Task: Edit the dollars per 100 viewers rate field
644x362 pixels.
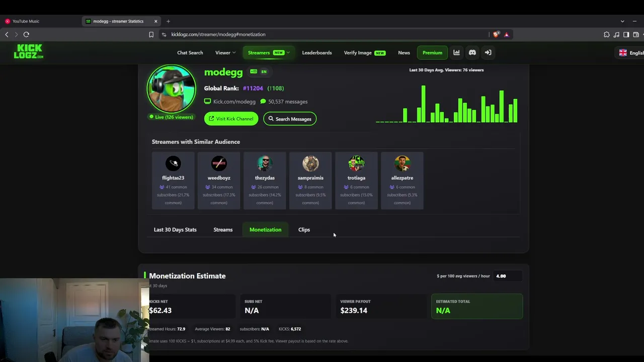Action: 508,276
